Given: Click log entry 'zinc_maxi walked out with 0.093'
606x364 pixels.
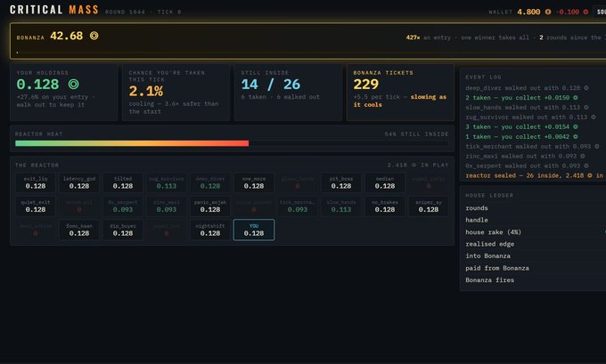Looking at the screenshot, I should click(525, 156).
